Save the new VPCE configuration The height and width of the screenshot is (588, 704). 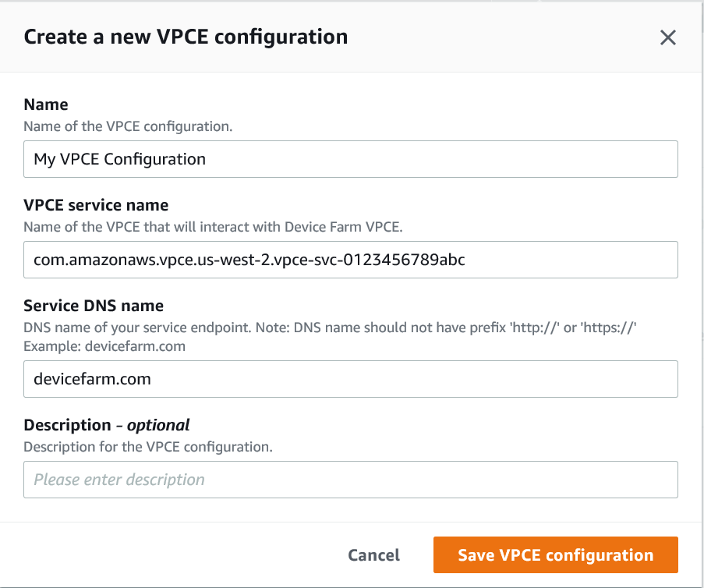tap(554, 554)
